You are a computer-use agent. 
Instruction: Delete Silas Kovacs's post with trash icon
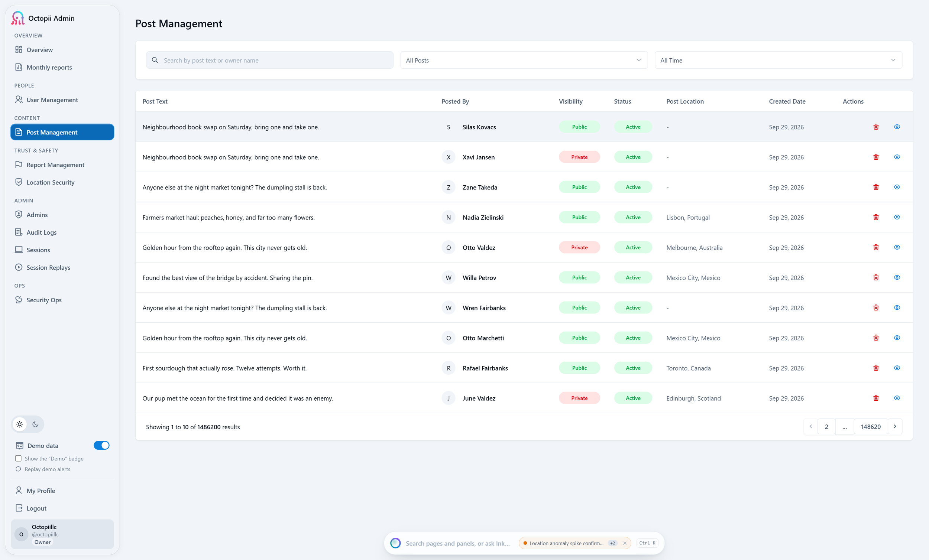[876, 127]
